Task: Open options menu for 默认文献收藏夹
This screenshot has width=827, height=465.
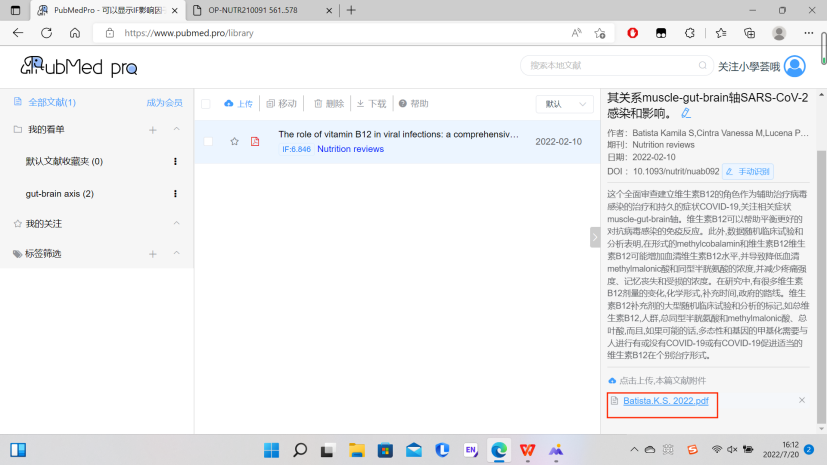Action: point(175,161)
